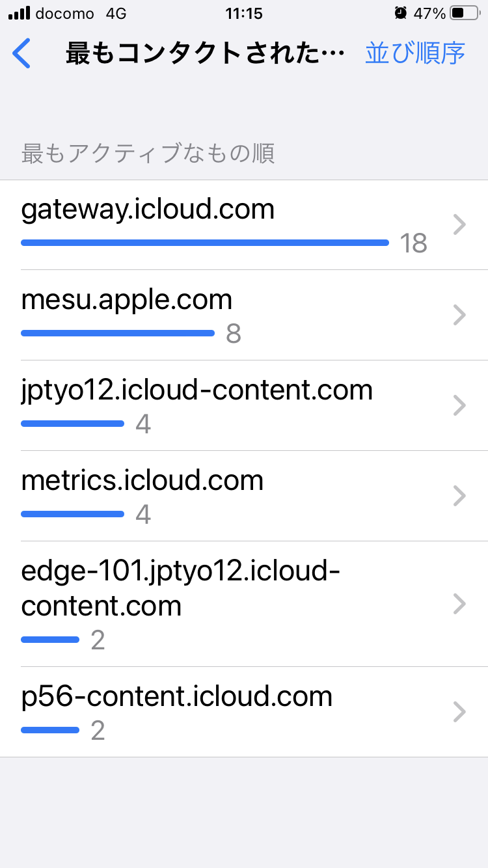Tap the battery icon in status bar
The width and height of the screenshot is (488, 868).
(465, 13)
